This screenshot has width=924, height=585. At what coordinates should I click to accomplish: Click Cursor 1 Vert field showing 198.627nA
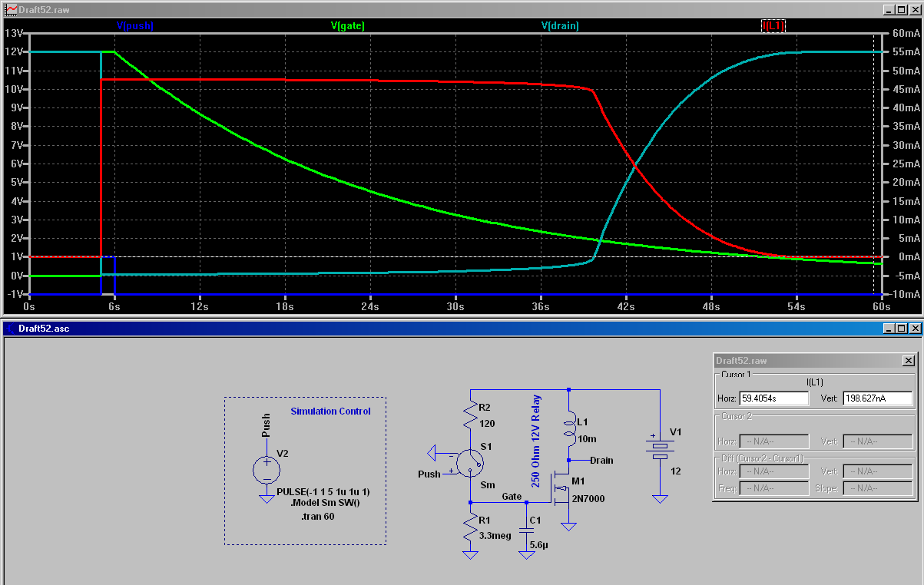pyautogui.click(x=878, y=398)
